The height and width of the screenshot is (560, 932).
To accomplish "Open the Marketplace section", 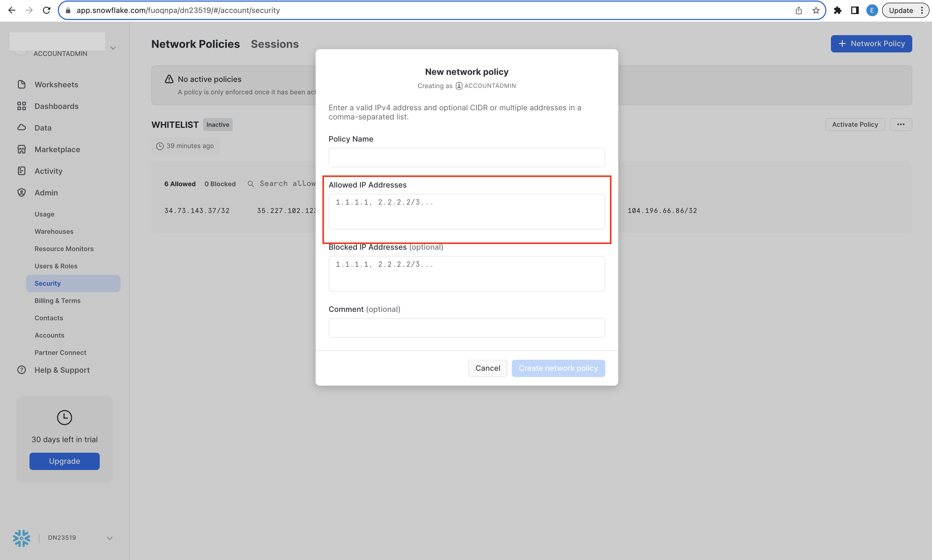I will coord(57,149).
